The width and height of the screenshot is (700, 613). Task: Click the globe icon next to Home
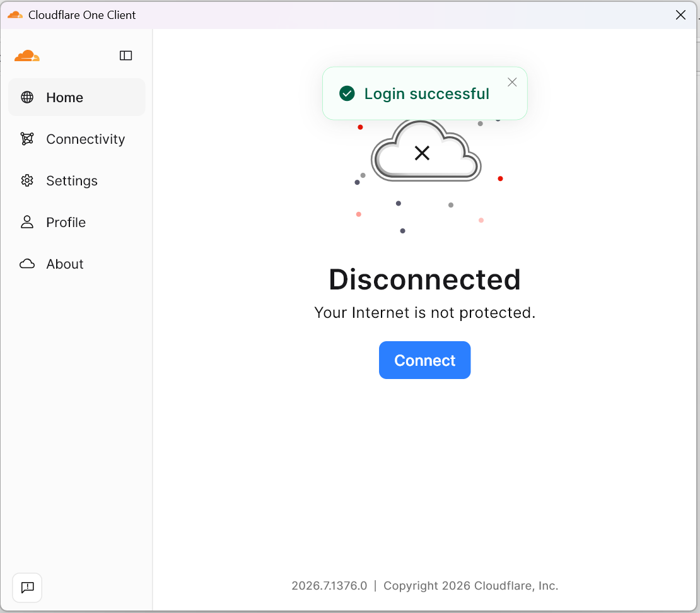[x=27, y=97]
